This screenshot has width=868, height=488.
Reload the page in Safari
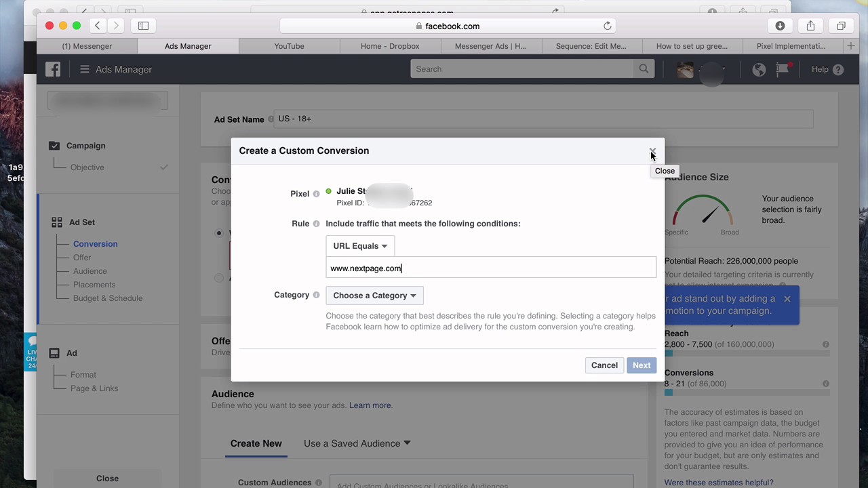click(608, 26)
